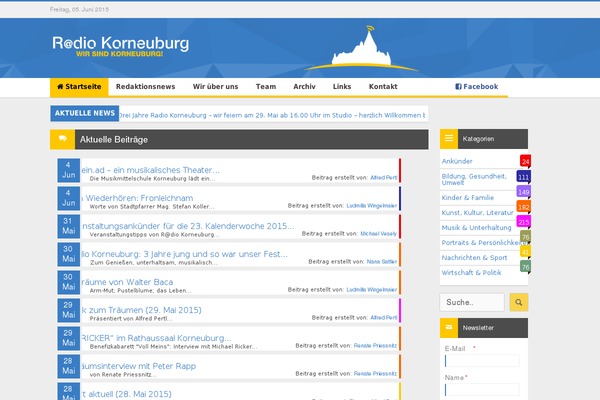The width and height of the screenshot is (600, 400).
Task: Click the 4 Jun date tile of theater post
Action: point(69,170)
